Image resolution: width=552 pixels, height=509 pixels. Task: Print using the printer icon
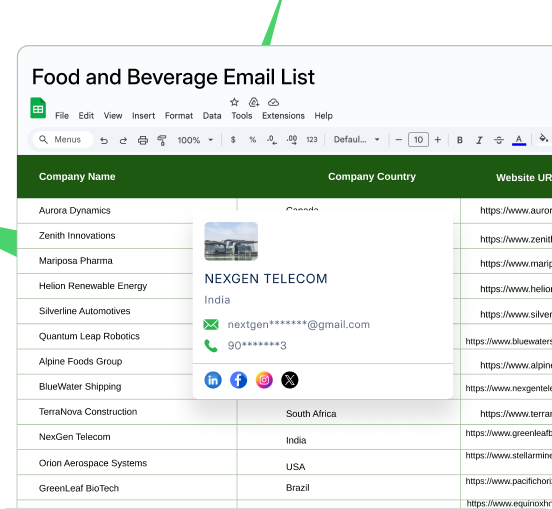tap(143, 140)
